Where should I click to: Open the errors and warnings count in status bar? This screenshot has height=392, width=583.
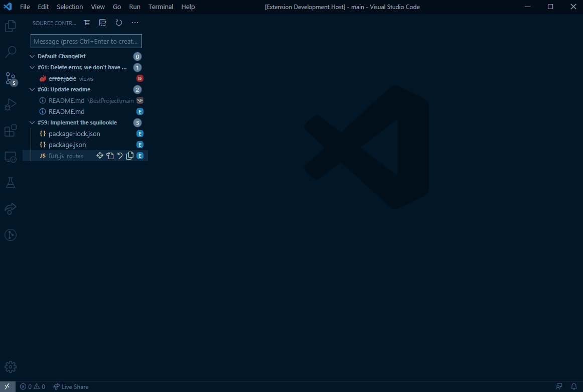(32, 387)
